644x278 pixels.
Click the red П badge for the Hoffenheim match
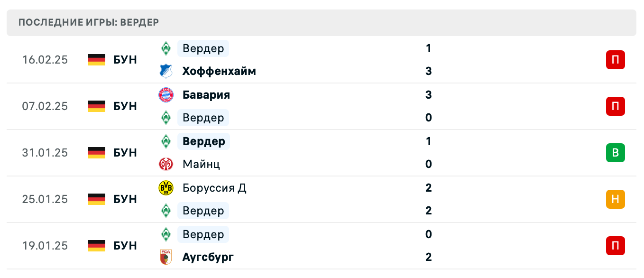coord(615,60)
